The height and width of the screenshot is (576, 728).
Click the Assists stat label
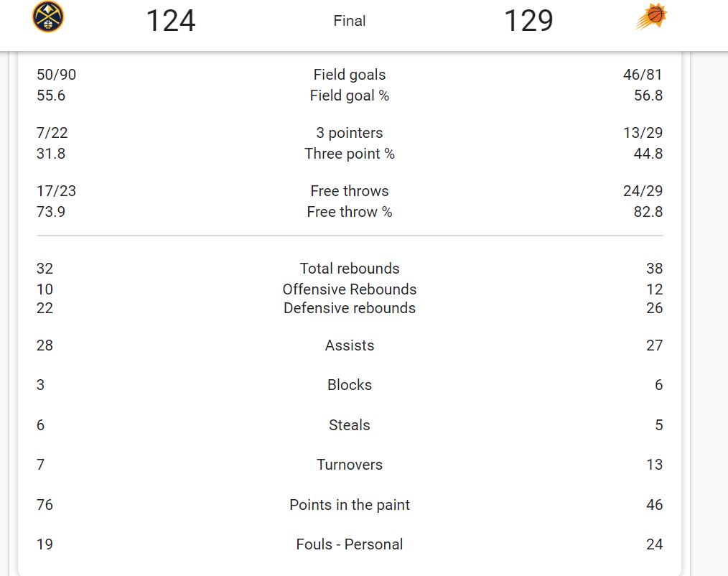(x=350, y=345)
